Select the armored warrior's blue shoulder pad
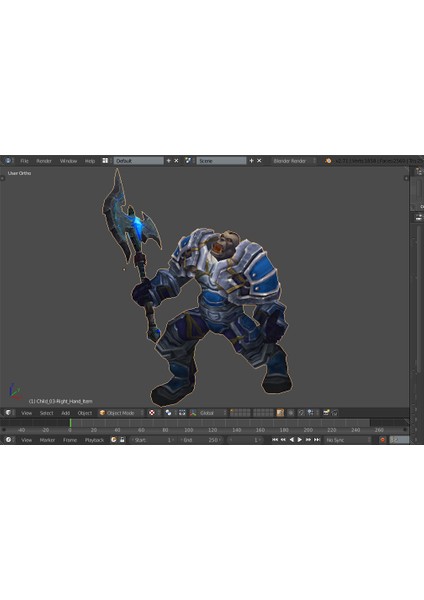The image size is (424, 600). coord(263,273)
